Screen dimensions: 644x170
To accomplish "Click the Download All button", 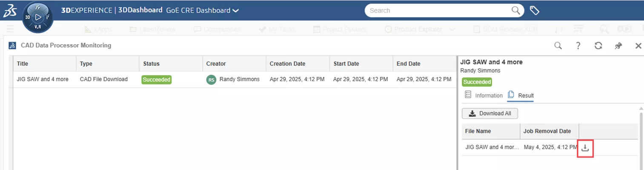I will click(489, 113).
